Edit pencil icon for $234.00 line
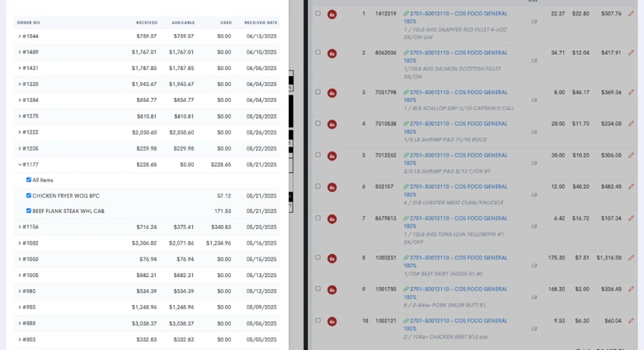 [631, 124]
